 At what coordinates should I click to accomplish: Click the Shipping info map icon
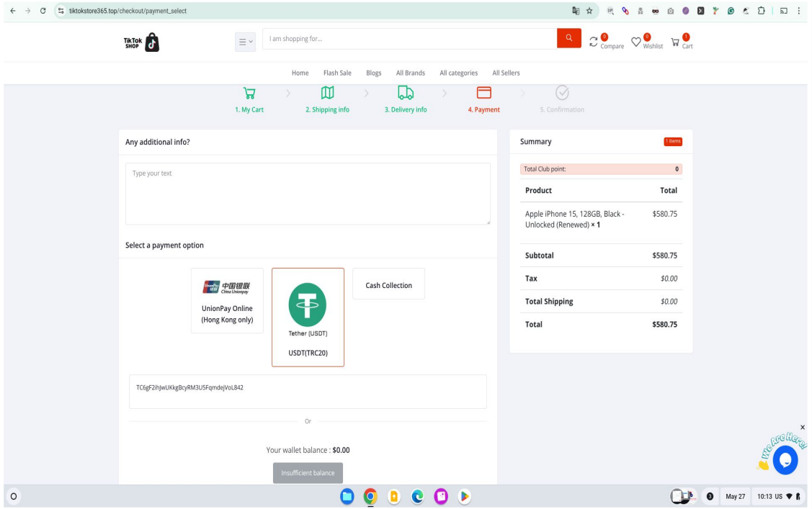coord(327,93)
